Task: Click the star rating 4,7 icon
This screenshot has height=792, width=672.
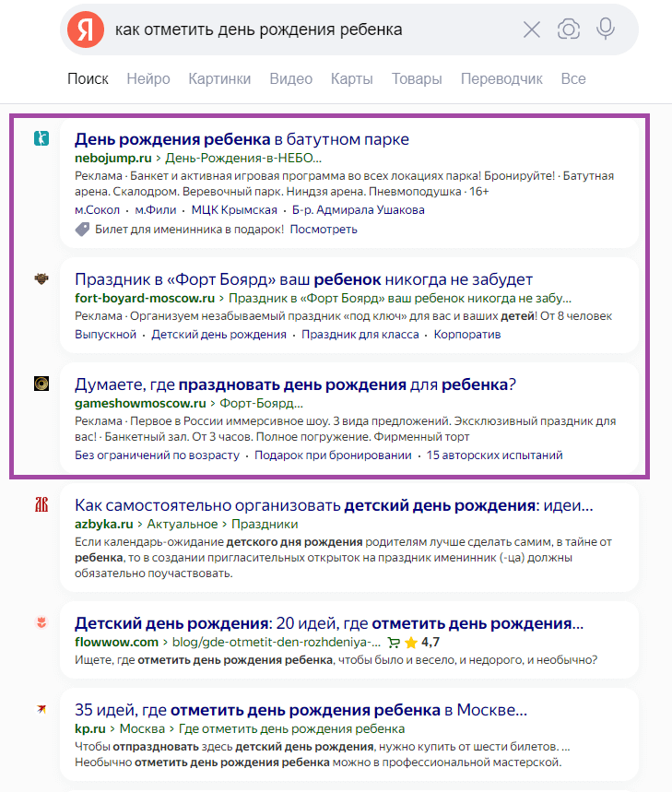Action: point(411,643)
